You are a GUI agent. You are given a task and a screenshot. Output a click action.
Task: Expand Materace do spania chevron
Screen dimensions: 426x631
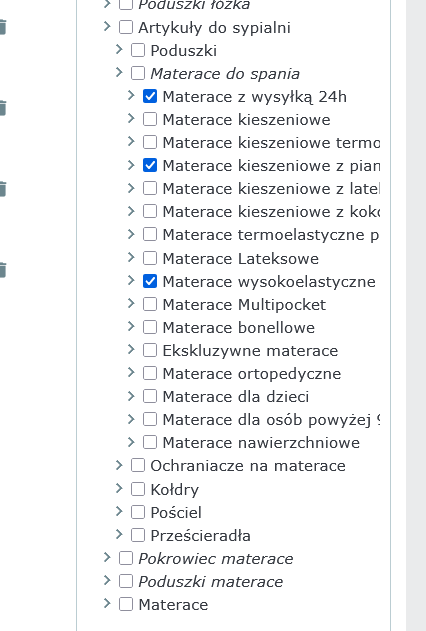tap(119, 72)
